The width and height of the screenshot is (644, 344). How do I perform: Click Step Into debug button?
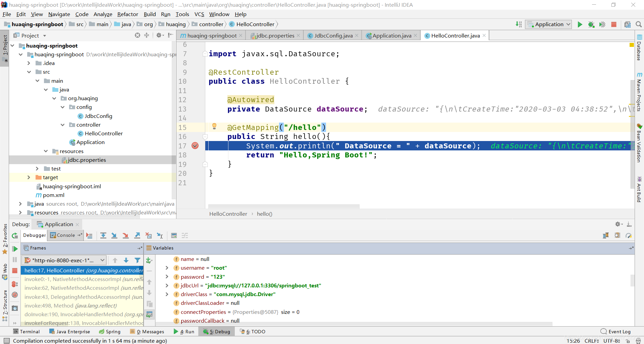[114, 235]
